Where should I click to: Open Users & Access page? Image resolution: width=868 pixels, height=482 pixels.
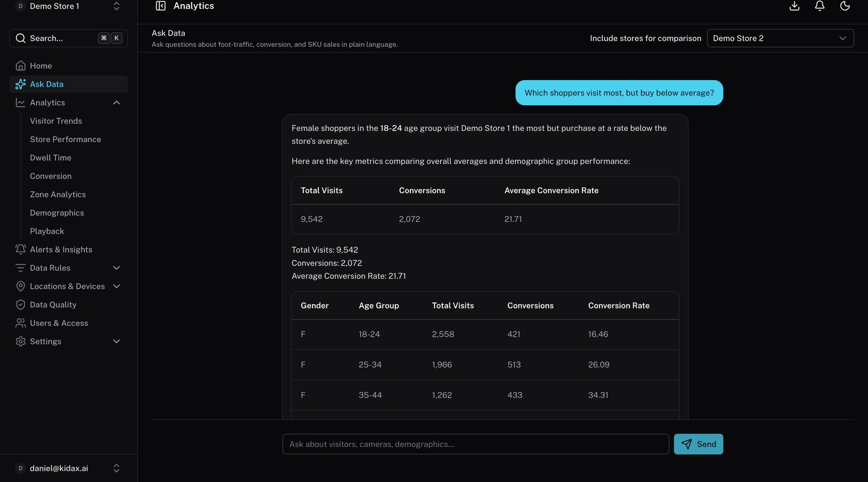pos(68,323)
